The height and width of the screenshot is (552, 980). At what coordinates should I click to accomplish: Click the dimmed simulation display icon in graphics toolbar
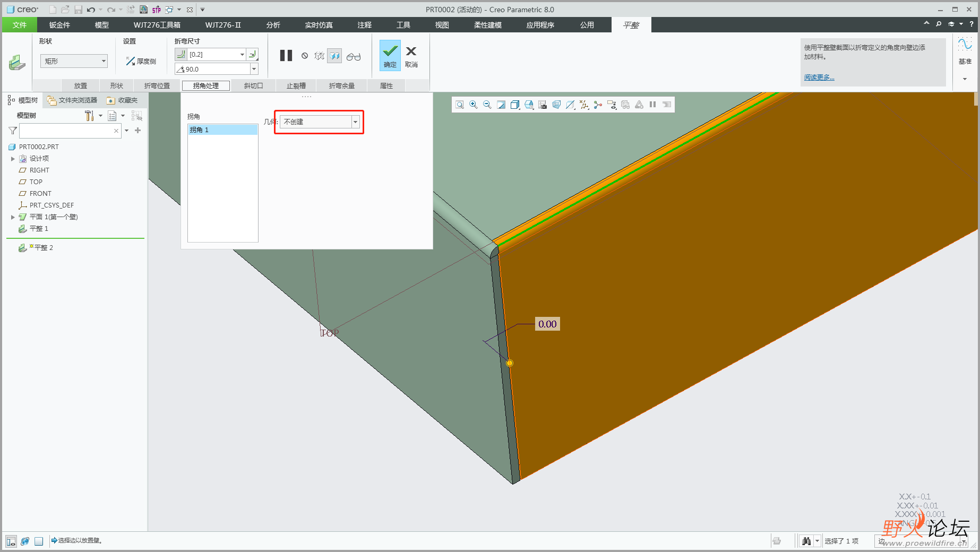coord(626,105)
